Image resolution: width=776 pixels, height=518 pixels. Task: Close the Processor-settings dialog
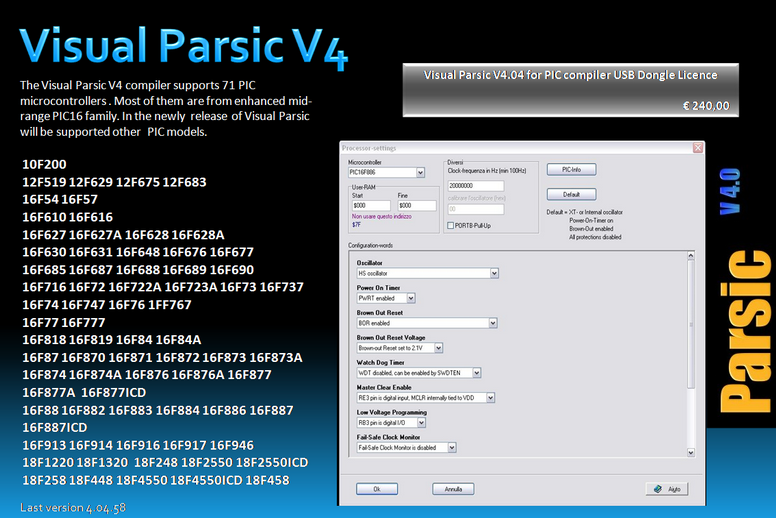(x=698, y=148)
